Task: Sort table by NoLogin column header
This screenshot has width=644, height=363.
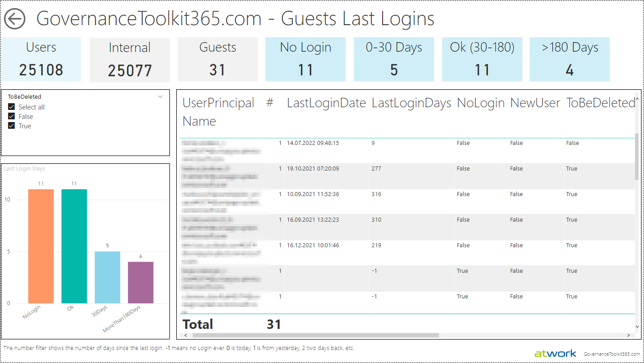Action: click(x=481, y=103)
